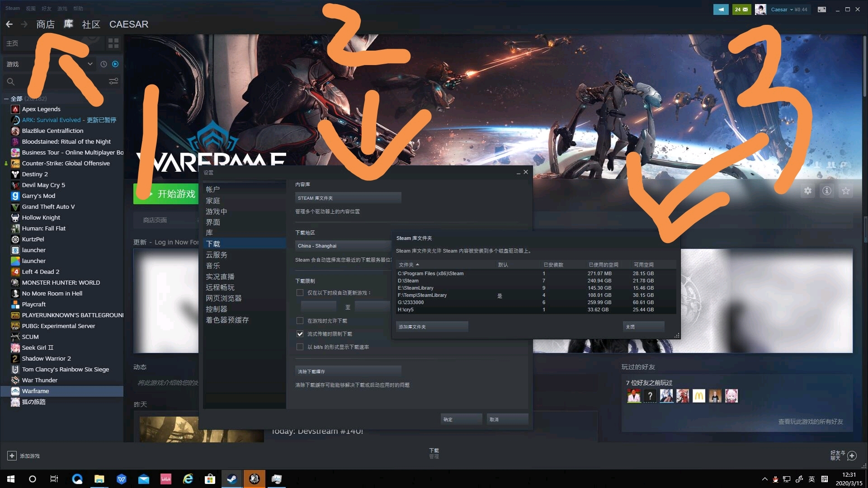Click the recent activity clock icon
Viewport: 868px width, 488px height.
(104, 64)
